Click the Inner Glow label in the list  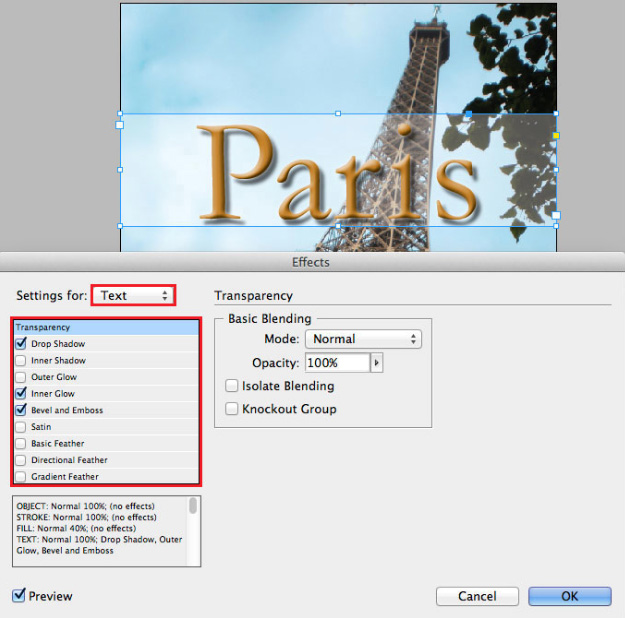53,394
